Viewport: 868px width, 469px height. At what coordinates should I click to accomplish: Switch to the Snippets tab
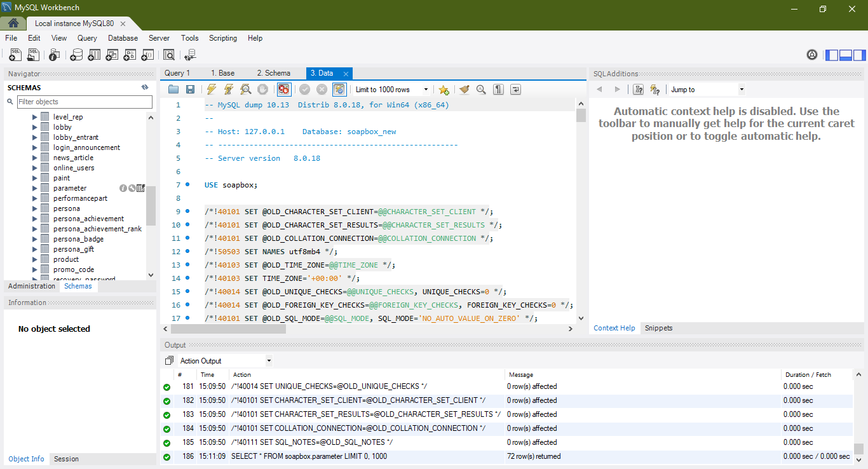(658, 328)
